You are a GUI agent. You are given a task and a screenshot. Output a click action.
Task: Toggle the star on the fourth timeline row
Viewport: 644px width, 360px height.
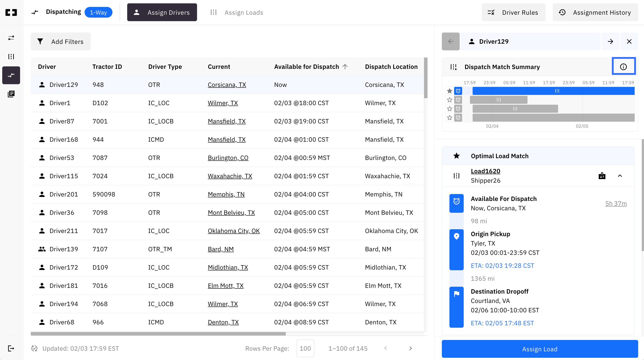pos(449,118)
